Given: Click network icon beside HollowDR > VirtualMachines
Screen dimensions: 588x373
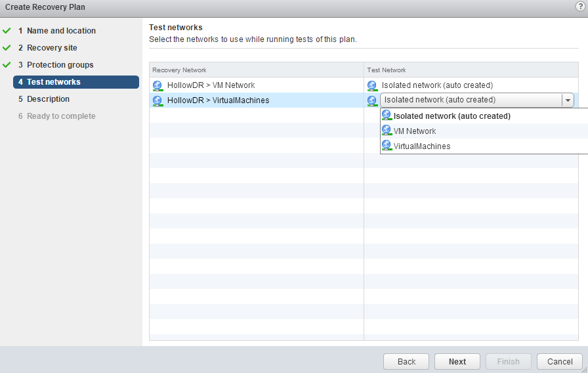Looking at the screenshot, I should (157, 100).
